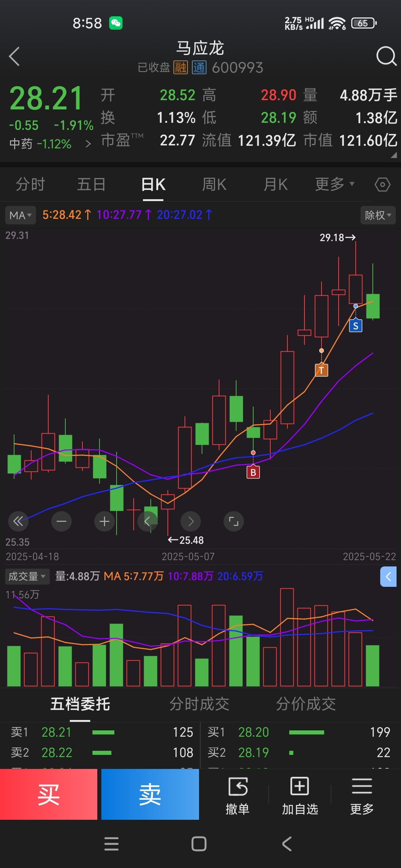Switch to 分价成交 tab
Screen dimensions: 401x868
pos(306,704)
